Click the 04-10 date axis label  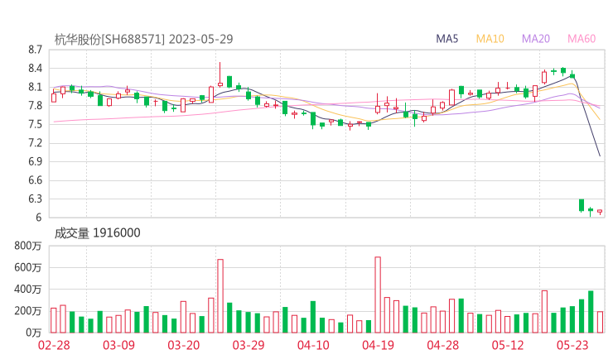[x=313, y=345]
